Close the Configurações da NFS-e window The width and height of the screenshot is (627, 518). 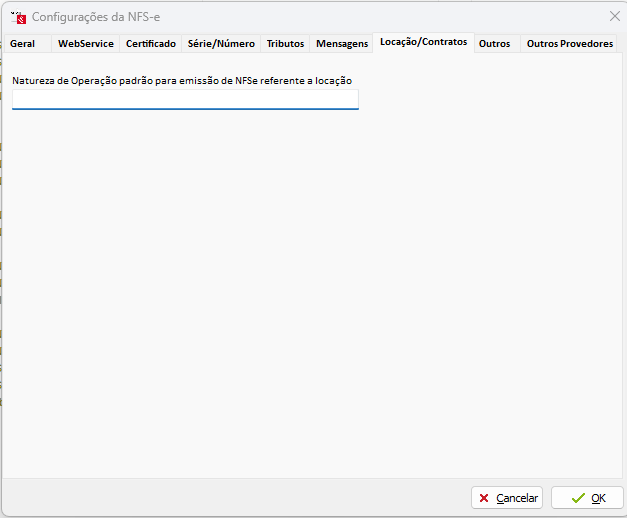(x=614, y=16)
